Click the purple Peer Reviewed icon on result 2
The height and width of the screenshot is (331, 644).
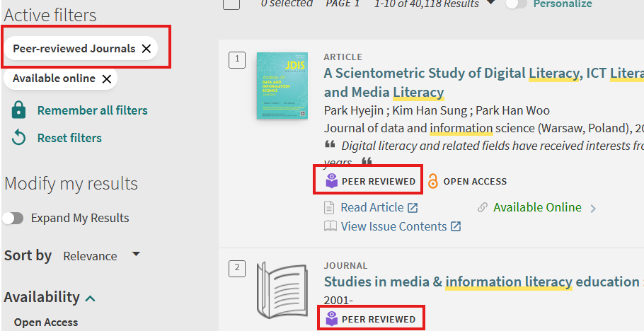[x=331, y=319]
